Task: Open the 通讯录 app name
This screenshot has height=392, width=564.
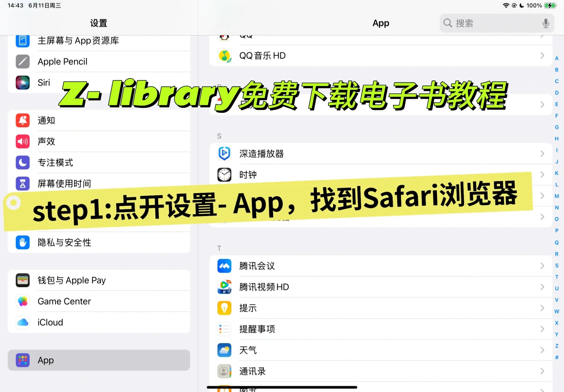Action: 253,371
